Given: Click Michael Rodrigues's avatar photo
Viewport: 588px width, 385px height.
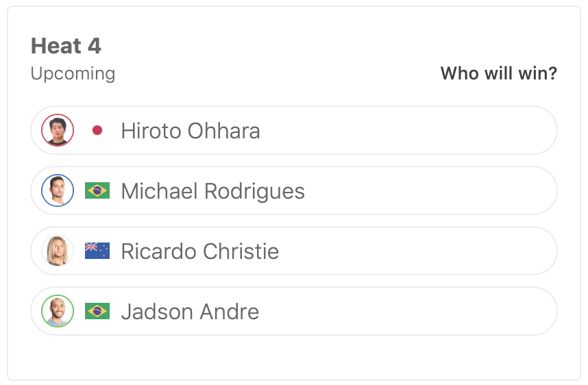Looking at the screenshot, I should (x=58, y=190).
